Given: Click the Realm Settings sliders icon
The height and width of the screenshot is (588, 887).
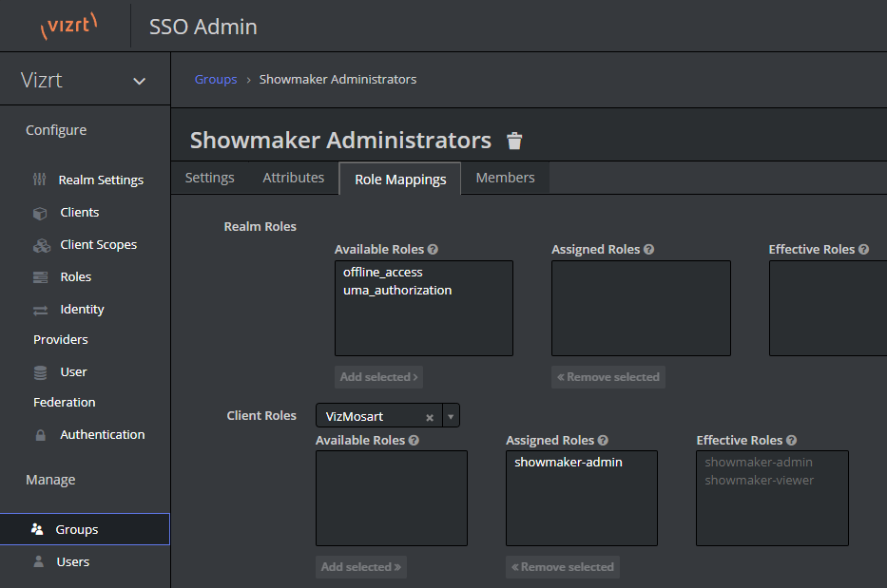Looking at the screenshot, I should [x=40, y=180].
